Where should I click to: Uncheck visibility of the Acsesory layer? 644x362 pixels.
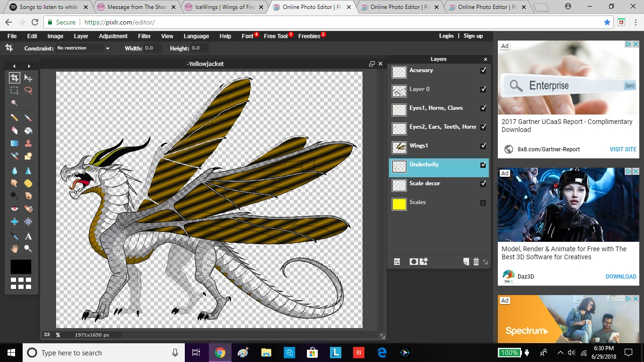[483, 71]
